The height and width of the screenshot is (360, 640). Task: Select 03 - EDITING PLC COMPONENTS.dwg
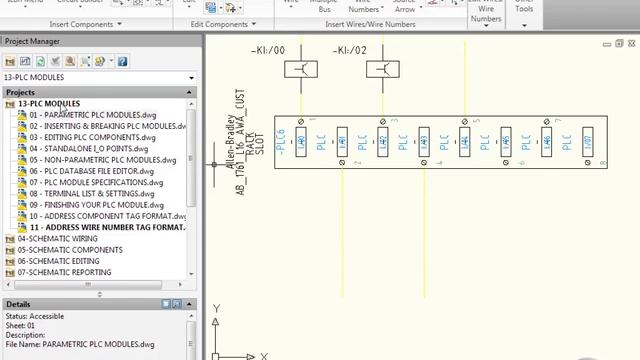[x=93, y=138]
